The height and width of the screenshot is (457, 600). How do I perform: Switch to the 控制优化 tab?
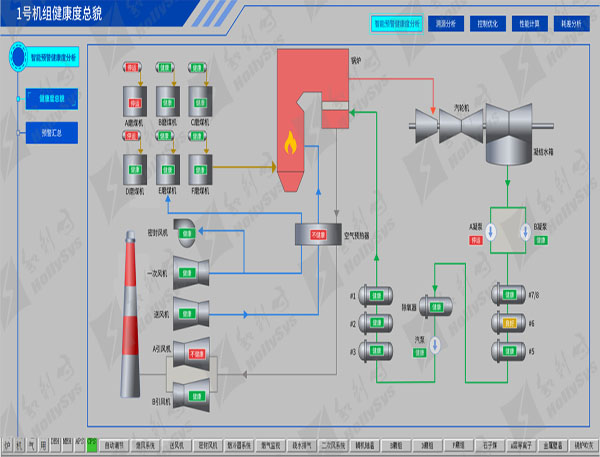pyautogui.click(x=488, y=24)
